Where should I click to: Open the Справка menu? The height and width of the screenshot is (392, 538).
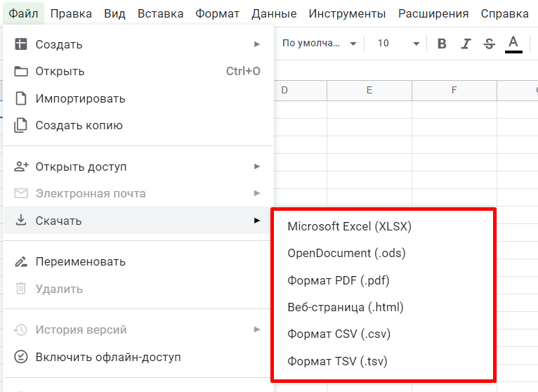point(505,14)
